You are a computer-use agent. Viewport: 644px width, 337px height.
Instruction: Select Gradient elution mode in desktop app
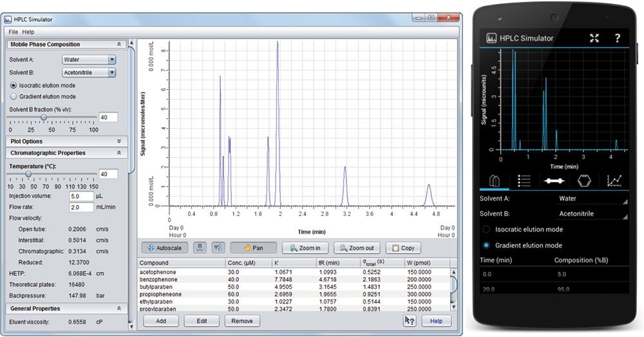[x=14, y=96]
